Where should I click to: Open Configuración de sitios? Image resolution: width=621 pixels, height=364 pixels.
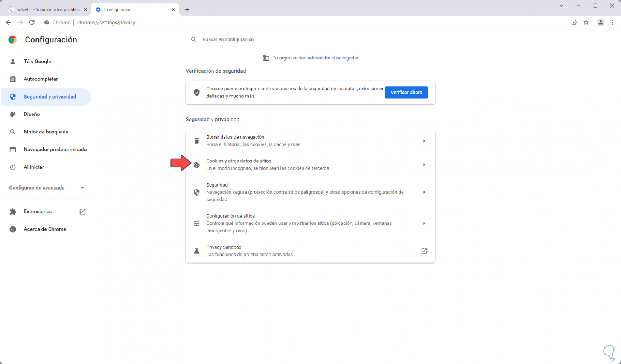click(310, 223)
